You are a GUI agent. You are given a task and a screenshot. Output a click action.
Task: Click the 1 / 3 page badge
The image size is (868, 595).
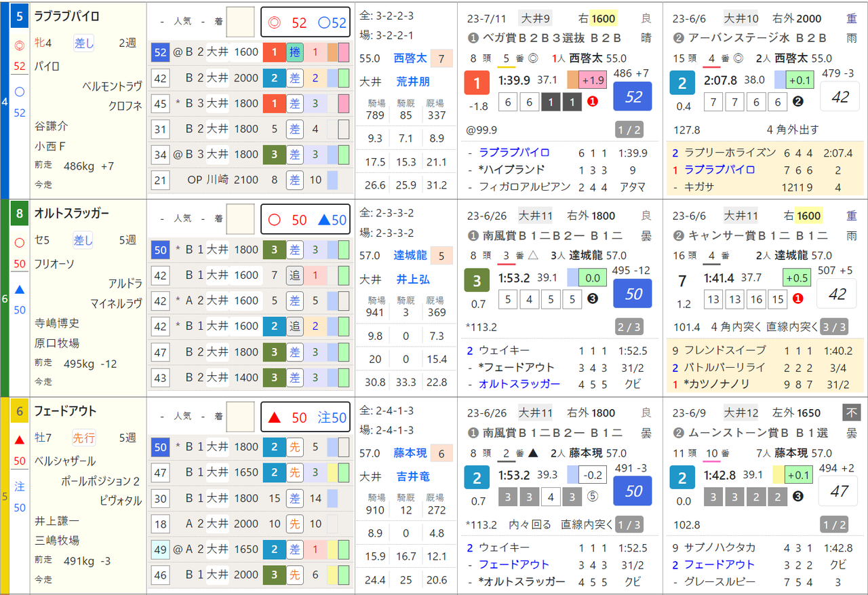click(x=628, y=524)
